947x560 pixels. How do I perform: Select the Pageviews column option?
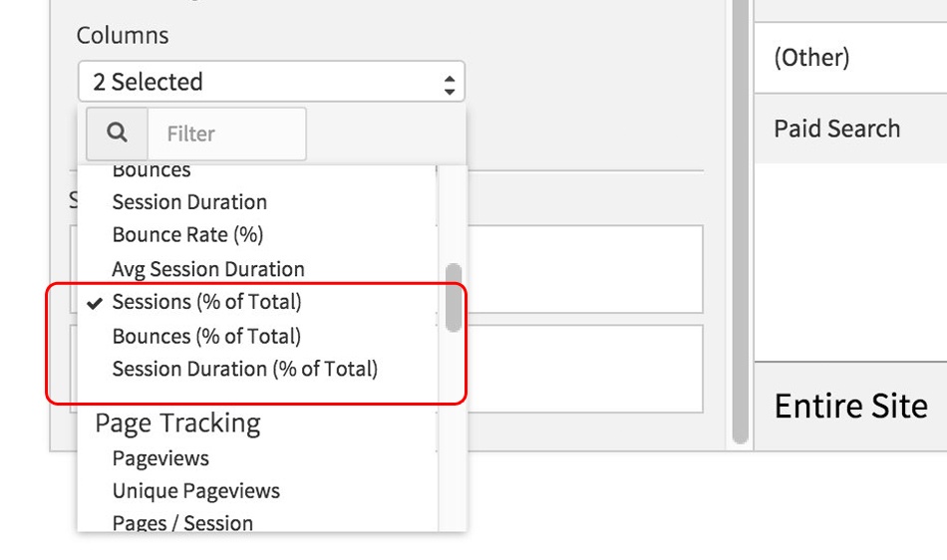pyautogui.click(x=160, y=458)
